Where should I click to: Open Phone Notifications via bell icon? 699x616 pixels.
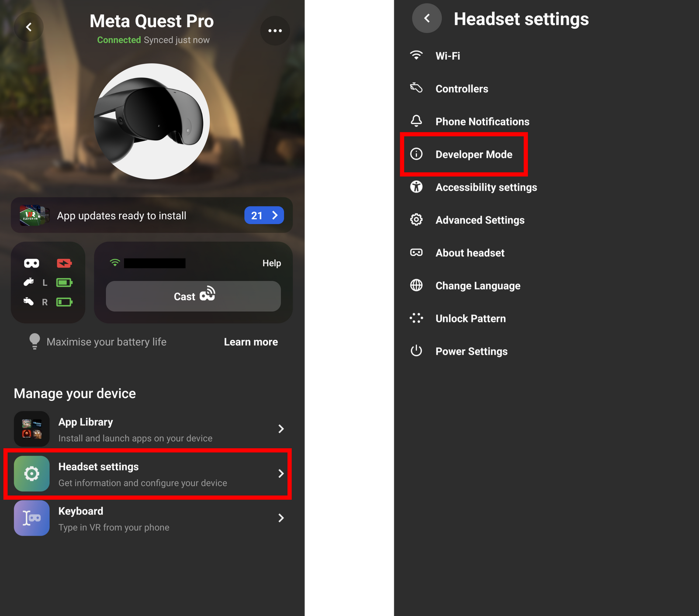[416, 121]
